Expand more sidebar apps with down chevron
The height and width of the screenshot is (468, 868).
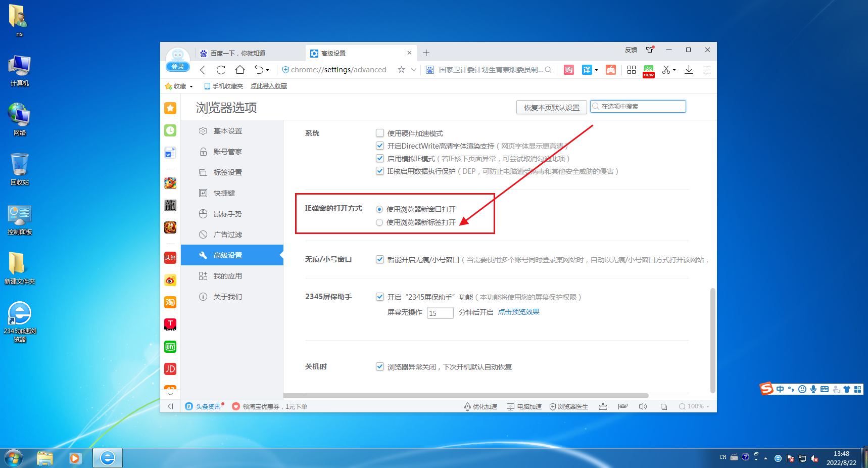click(170, 394)
